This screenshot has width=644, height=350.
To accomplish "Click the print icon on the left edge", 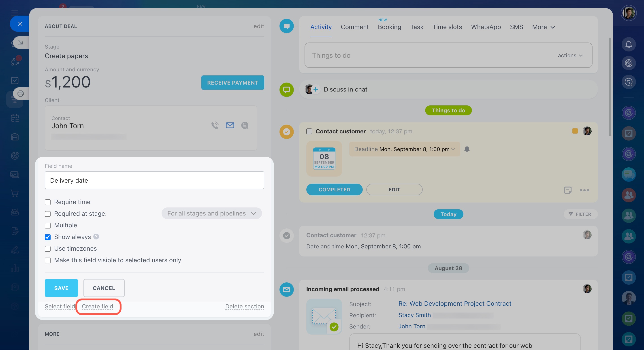I will coord(21,94).
